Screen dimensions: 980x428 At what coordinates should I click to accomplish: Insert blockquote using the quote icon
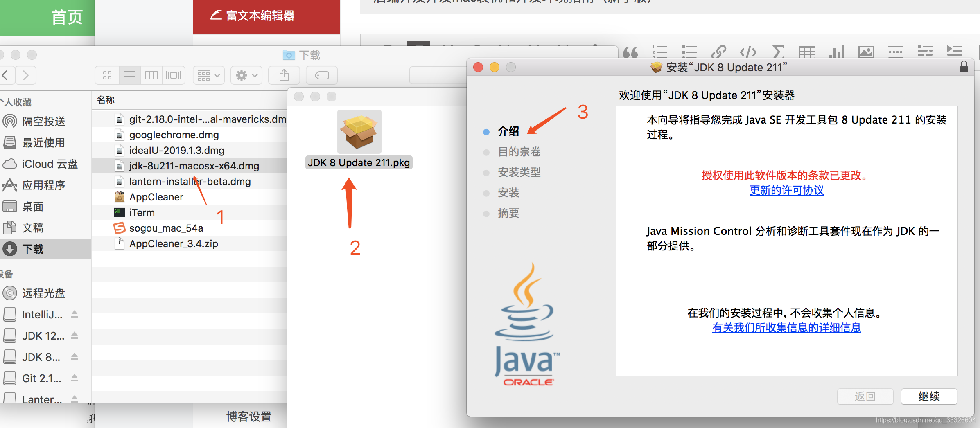point(630,52)
